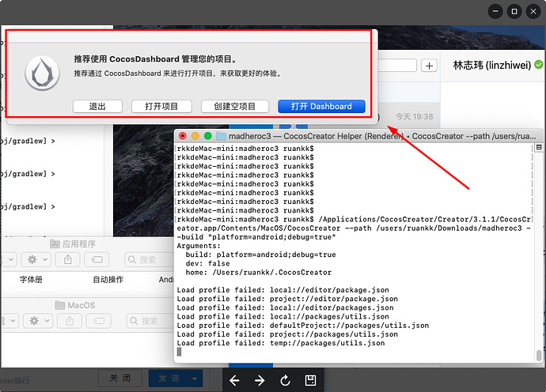
Task: Click line 'Load profile failed: defaultProject://packages/utils.json'
Action: (303, 325)
